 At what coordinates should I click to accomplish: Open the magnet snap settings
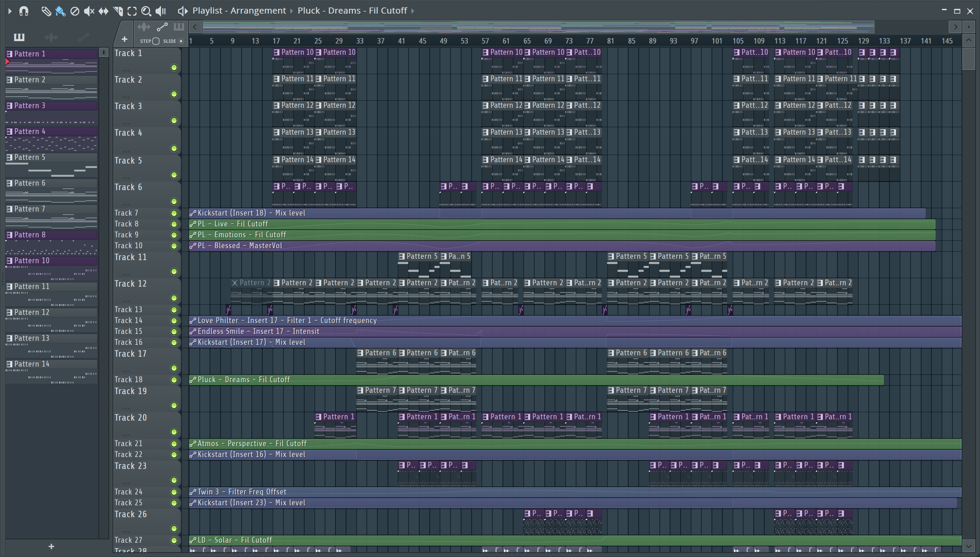pyautogui.click(x=24, y=11)
